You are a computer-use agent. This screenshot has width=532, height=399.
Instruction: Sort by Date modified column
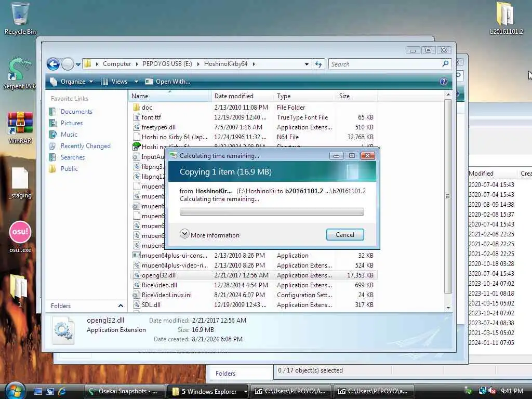click(242, 96)
